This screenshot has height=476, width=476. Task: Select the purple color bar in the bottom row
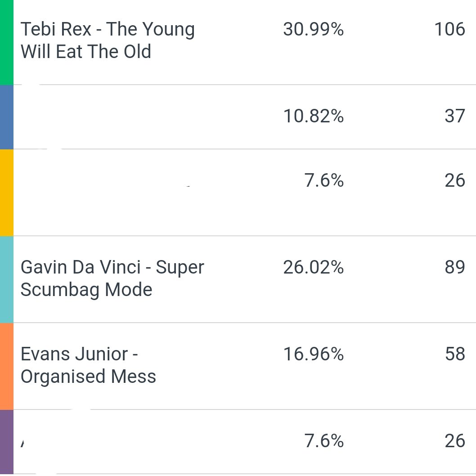click(x=7, y=442)
